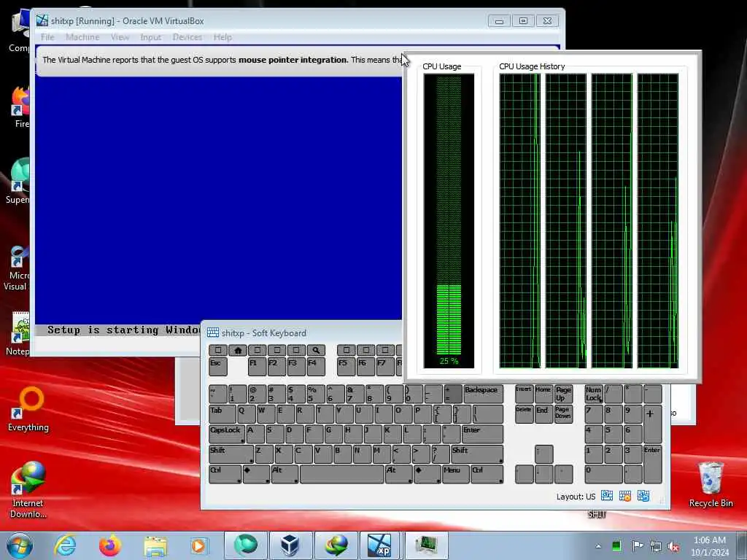
Task: Toggle the left Shift key on Soft Keyboard
Action: click(231, 454)
